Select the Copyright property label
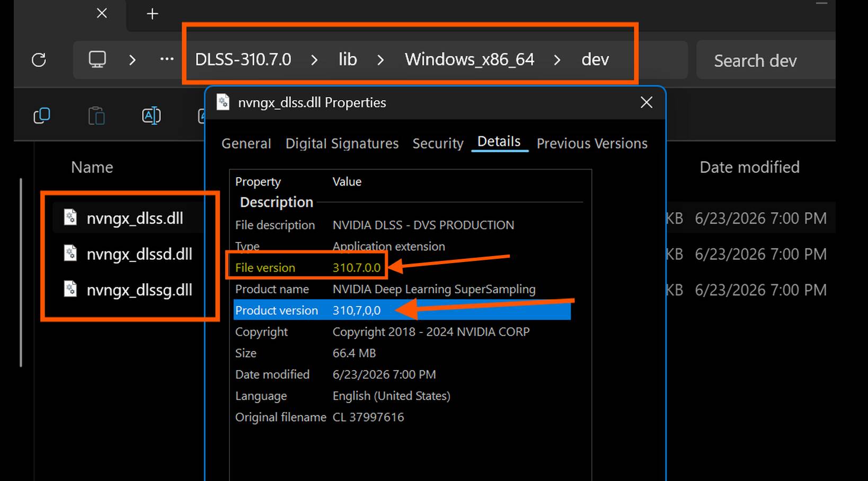This screenshot has height=481, width=868. (261, 332)
